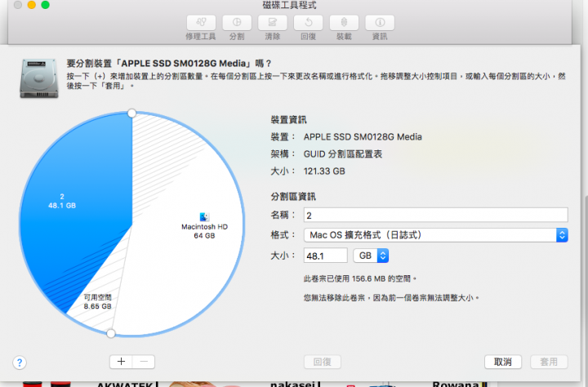Remove partition with the minus button
The image size is (588, 387).
click(x=144, y=362)
